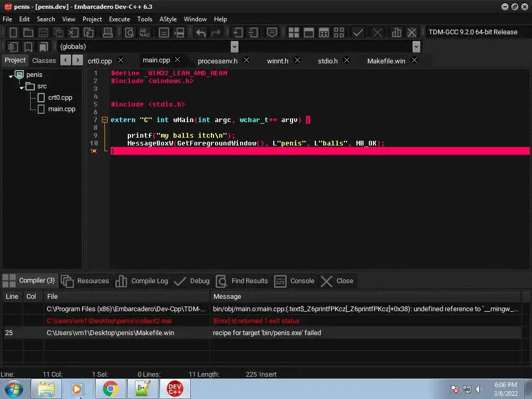Click the Save file icon
532x399 pixels.
(x=43, y=33)
